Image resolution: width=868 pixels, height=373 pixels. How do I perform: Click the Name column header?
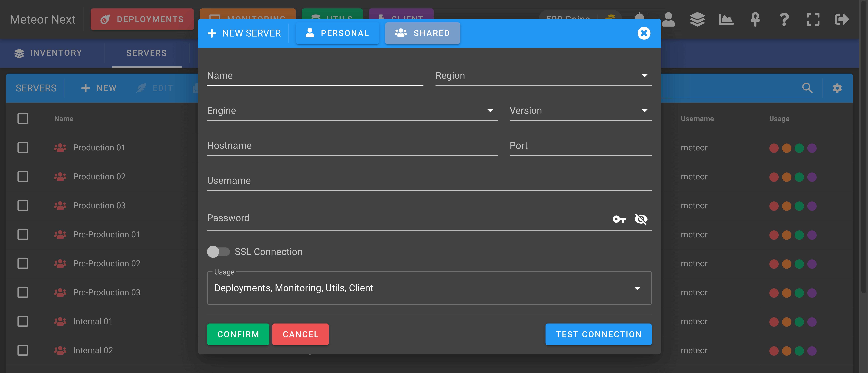point(64,119)
